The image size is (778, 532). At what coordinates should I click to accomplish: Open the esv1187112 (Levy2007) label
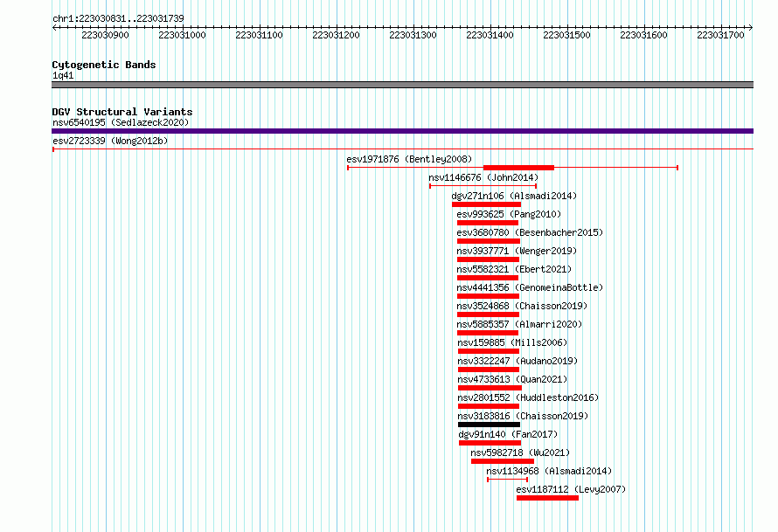[x=571, y=489]
